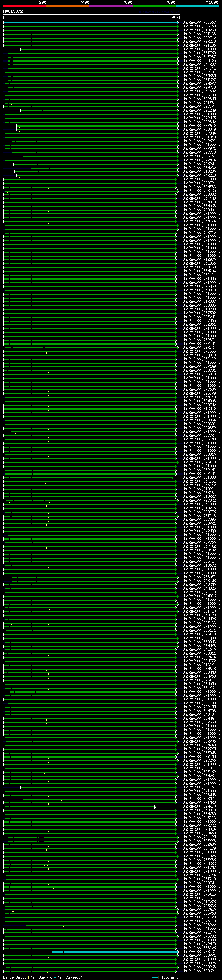Select hit UniRef100_P17076
The height and width of the screenshot is (980, 222).
point(199,902)
